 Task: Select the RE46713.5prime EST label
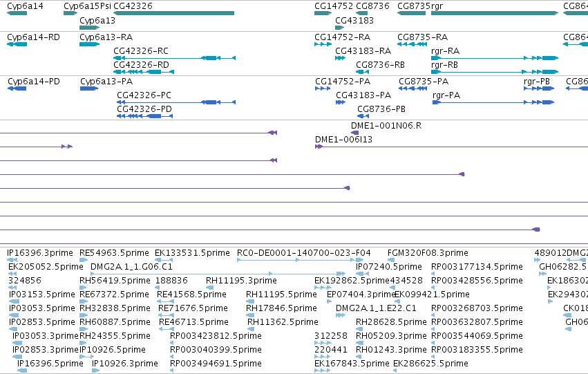[x=194, y=322]
